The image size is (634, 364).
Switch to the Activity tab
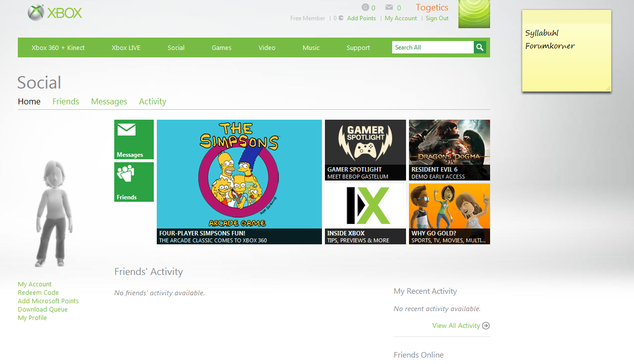point(152,101)
